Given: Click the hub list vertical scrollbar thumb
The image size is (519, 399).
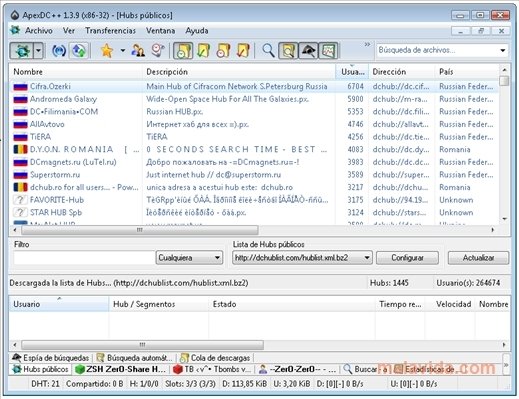Looking at the screenshot, I should 505,81.
